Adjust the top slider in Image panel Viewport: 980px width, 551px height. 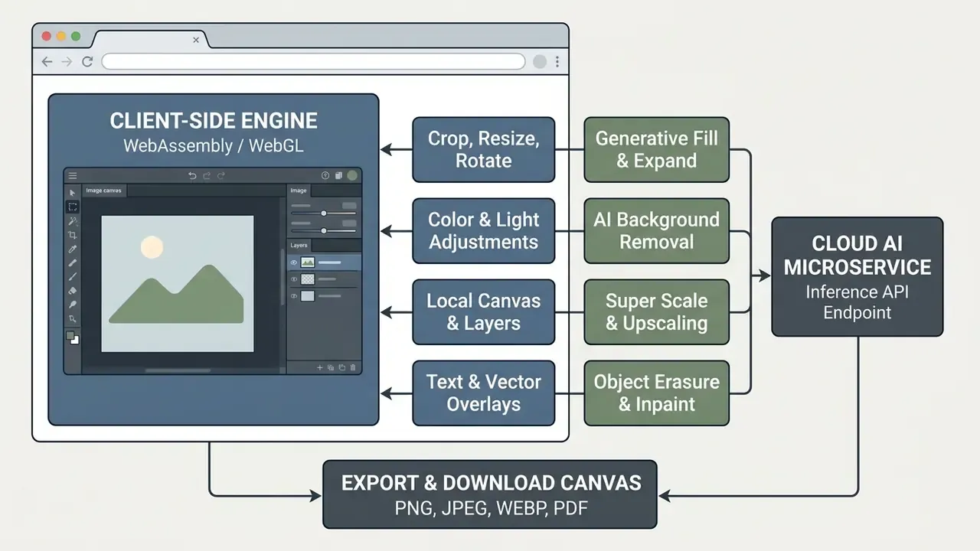[324, 213]
